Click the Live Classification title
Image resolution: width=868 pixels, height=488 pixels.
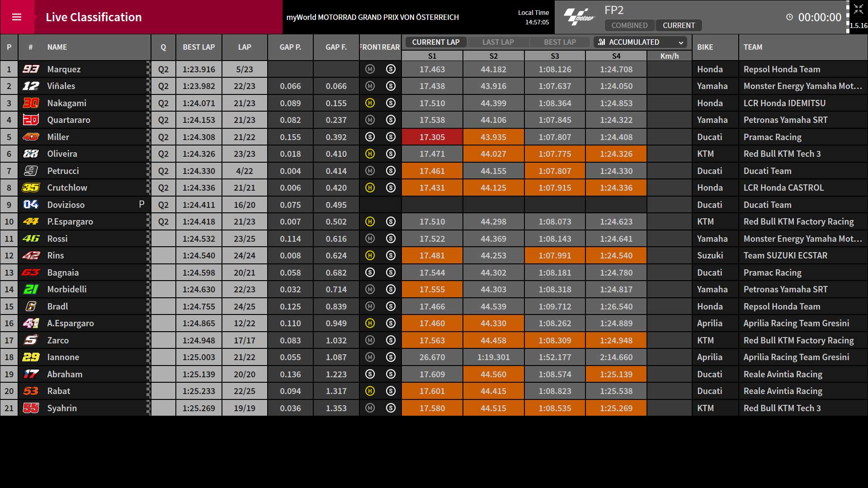coord(94,17)
